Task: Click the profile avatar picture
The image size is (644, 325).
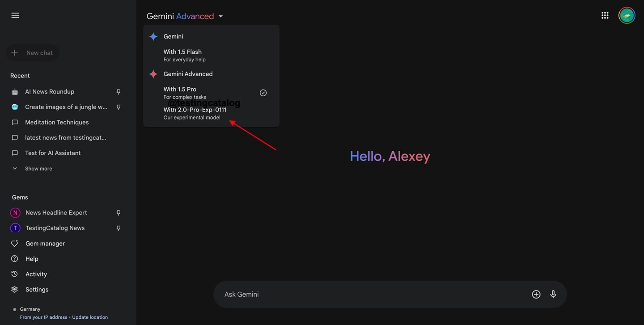Action: coord(626,14)
